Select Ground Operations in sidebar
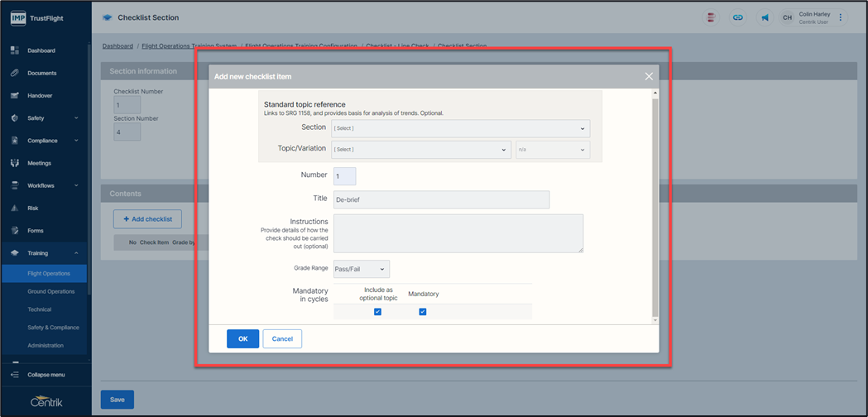 (50, 291)
